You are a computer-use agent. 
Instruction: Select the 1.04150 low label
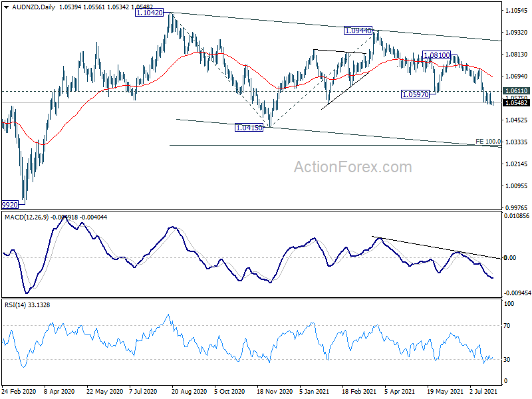[x=249, y=128]
